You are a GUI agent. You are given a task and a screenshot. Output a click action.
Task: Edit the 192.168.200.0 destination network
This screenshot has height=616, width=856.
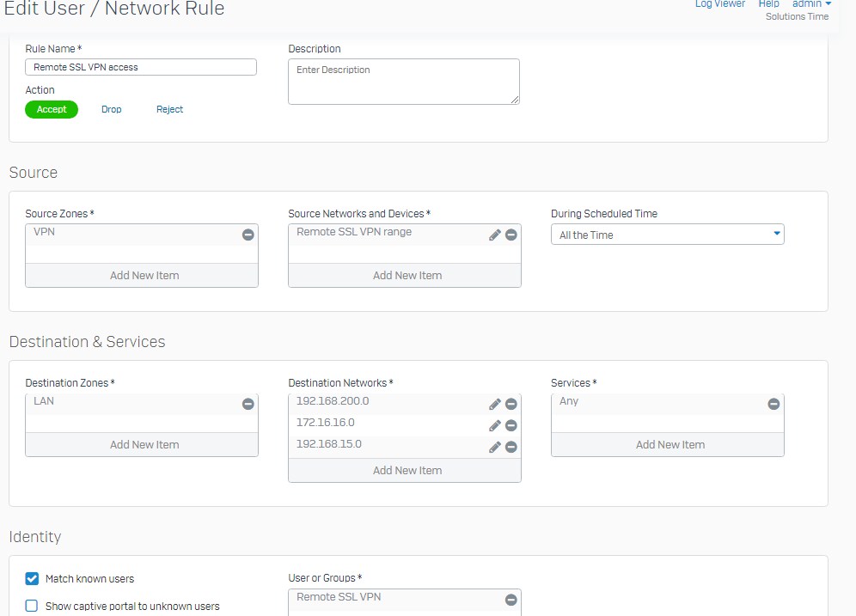[x=494, y=404]
